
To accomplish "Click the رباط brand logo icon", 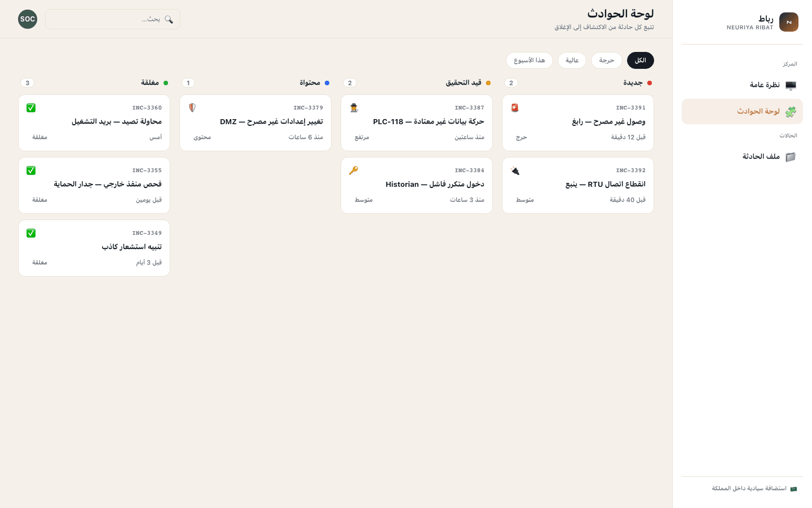I will 789,22.
